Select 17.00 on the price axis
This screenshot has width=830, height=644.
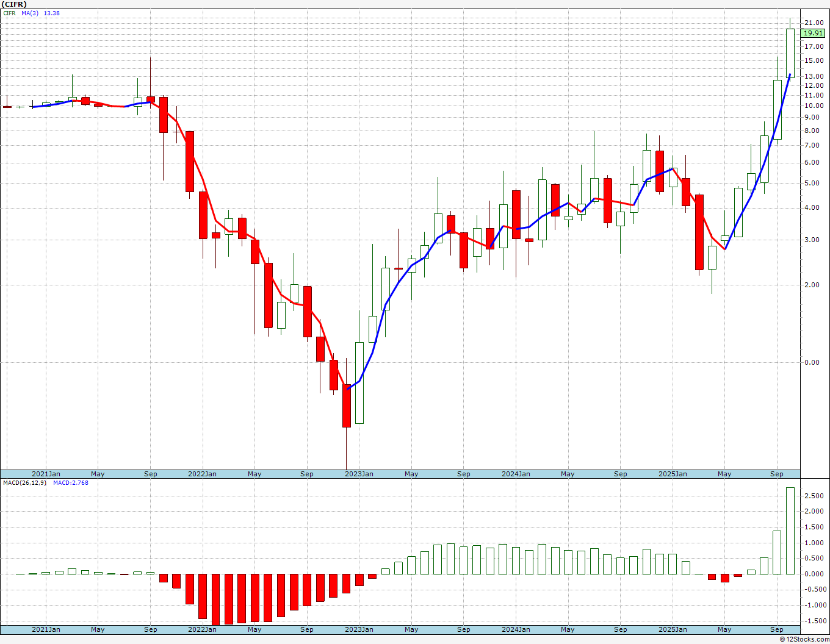[814, 46]
